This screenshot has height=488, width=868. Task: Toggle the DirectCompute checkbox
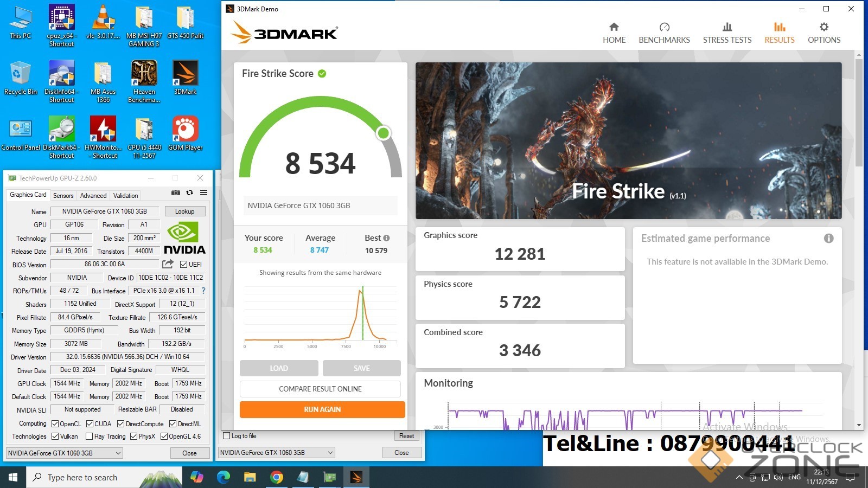pos(120,424)
